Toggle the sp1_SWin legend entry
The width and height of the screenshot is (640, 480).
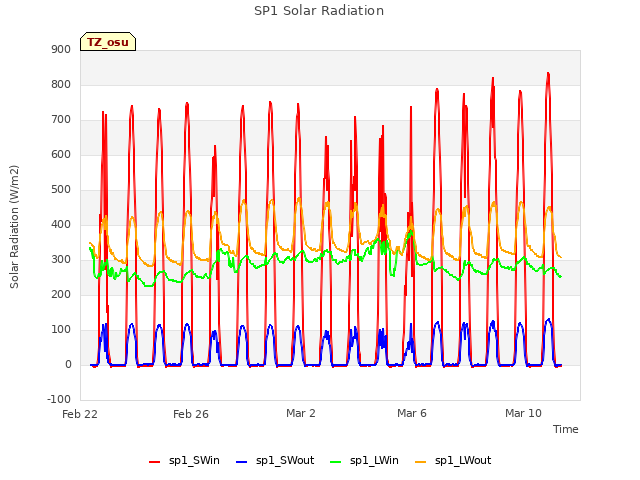tap(184, 460)
